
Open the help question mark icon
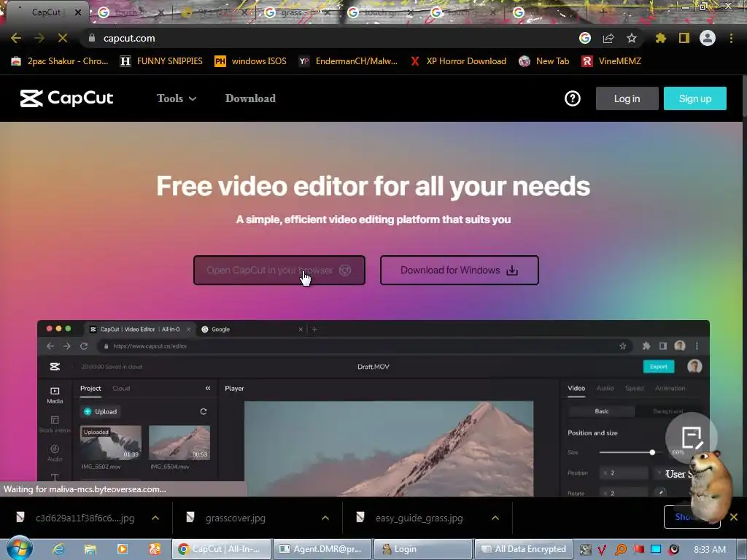tap(573, 98)
